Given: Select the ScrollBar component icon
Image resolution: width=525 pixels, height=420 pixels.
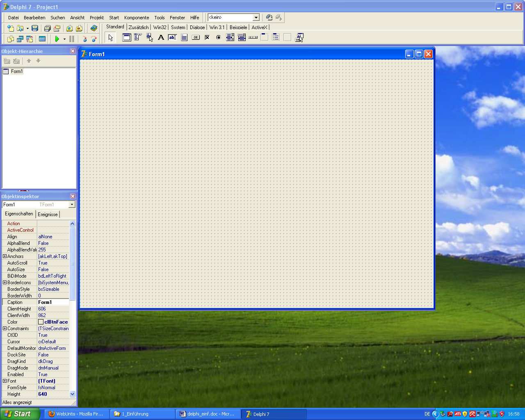Looking at the screenshot, I should coord(253,38).
